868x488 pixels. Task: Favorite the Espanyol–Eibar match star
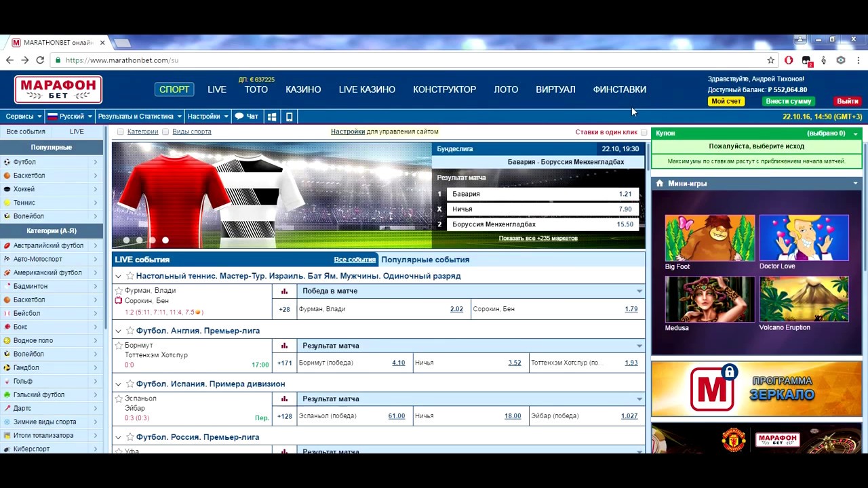click(x=119, y=399)
